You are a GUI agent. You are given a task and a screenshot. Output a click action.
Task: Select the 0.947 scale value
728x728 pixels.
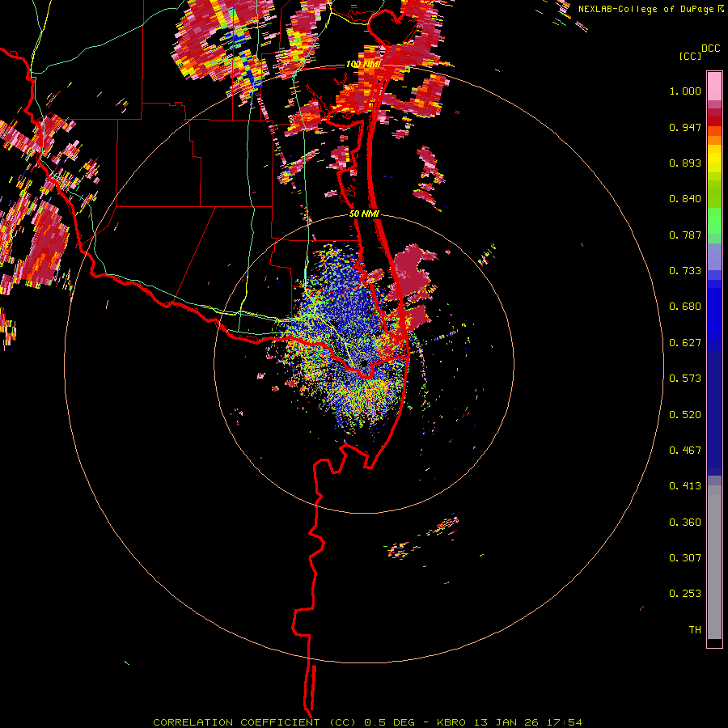click(x=685, y=127)
